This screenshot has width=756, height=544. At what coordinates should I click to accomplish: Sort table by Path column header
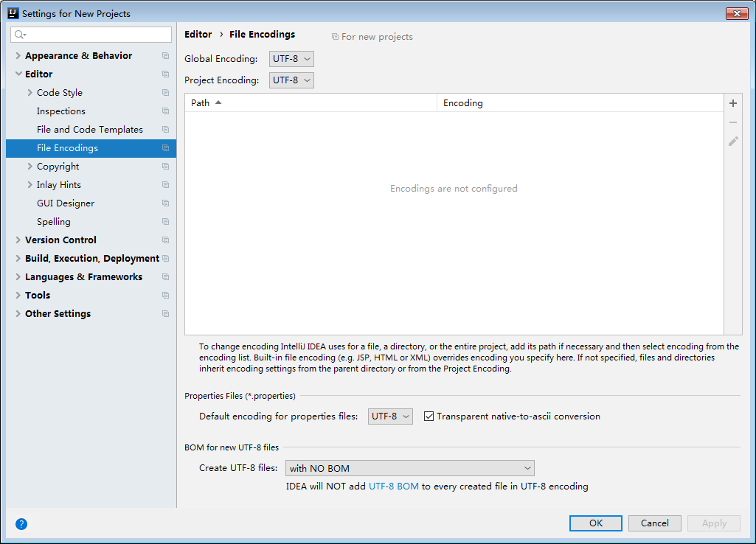[311, 102]
